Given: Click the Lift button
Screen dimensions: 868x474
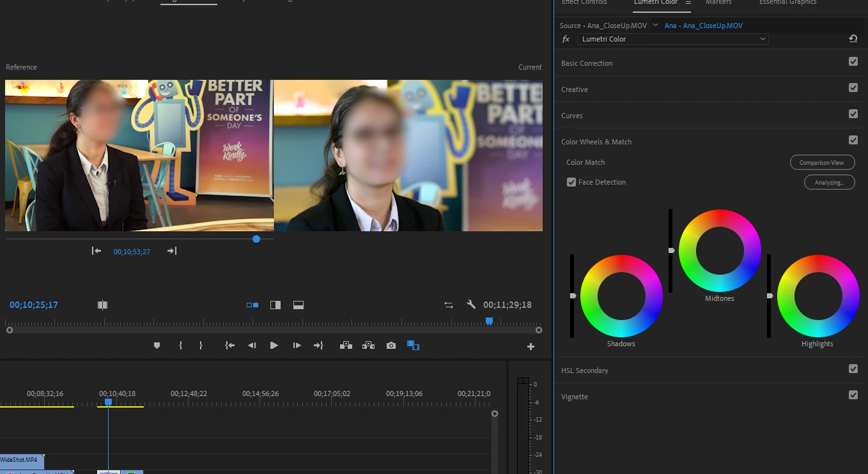Looking at the screenshot, I should point(346,346).
